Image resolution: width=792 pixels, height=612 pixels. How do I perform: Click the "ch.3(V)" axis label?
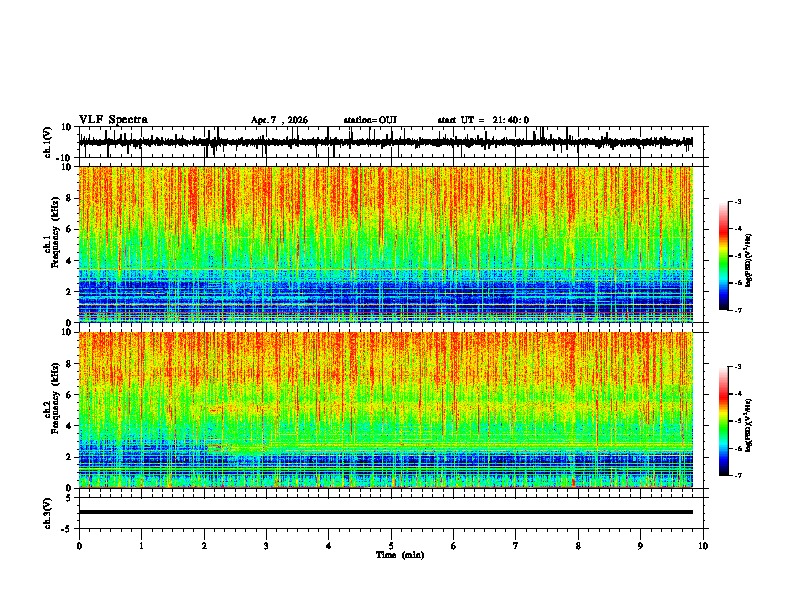click(x=48, y=513)
